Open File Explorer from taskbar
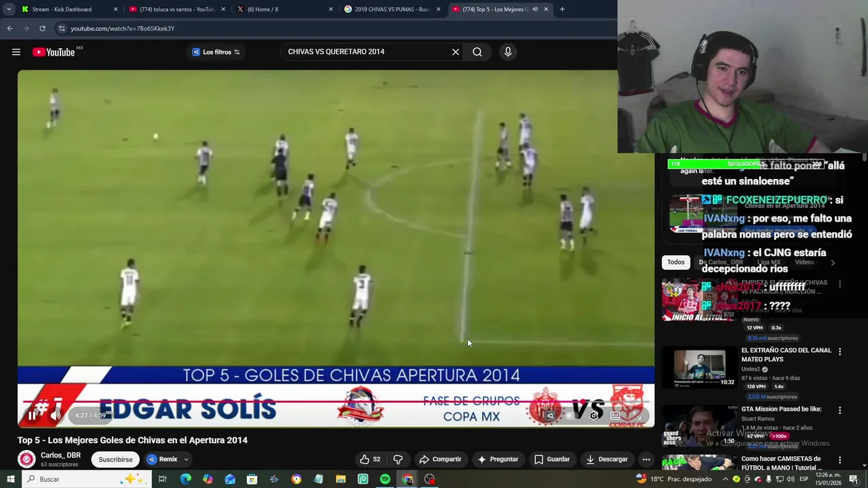 pyautogui.click(x=340, y=479)
